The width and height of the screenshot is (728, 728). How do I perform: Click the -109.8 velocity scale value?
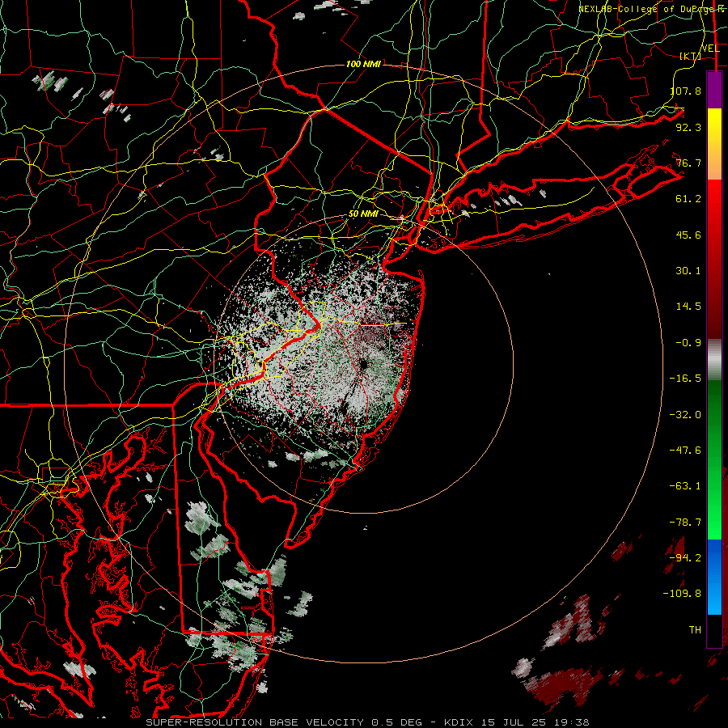point(682,594)
